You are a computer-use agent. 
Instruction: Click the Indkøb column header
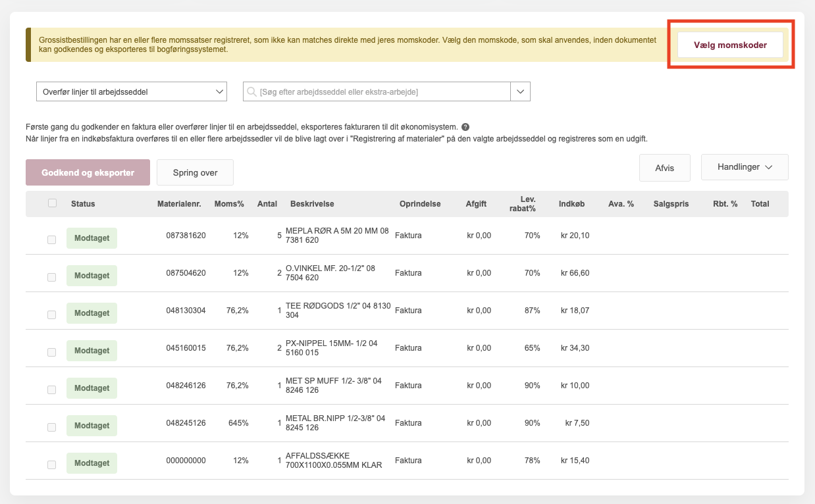coord(571,204)
